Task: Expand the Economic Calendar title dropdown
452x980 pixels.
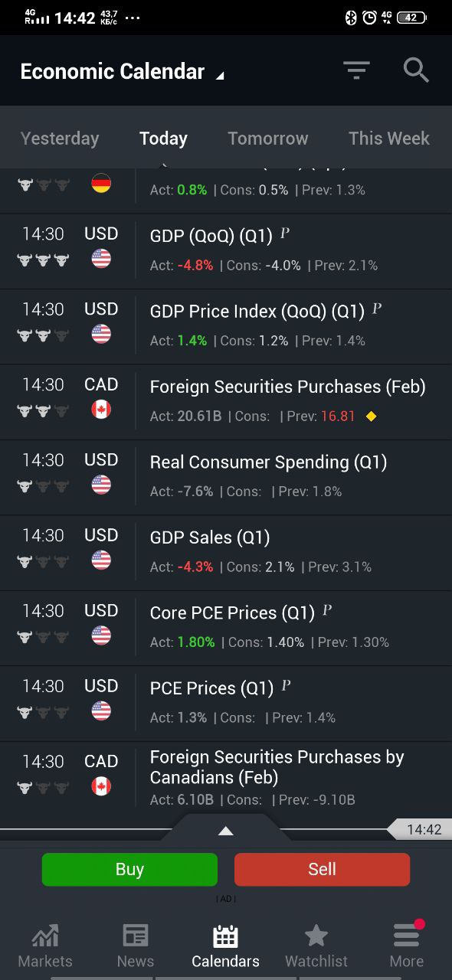Action: pos(221,76)
